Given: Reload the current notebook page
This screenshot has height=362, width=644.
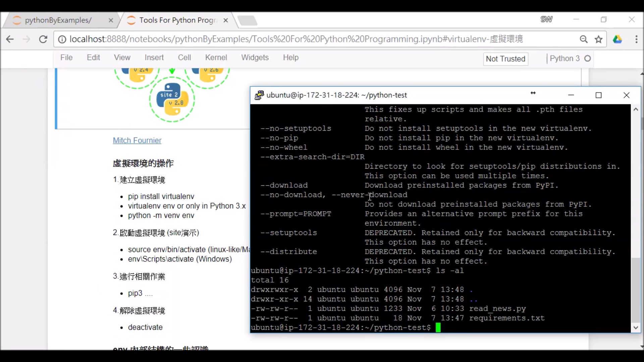Looking at the screenshot, I should click(x=43, y=39).
